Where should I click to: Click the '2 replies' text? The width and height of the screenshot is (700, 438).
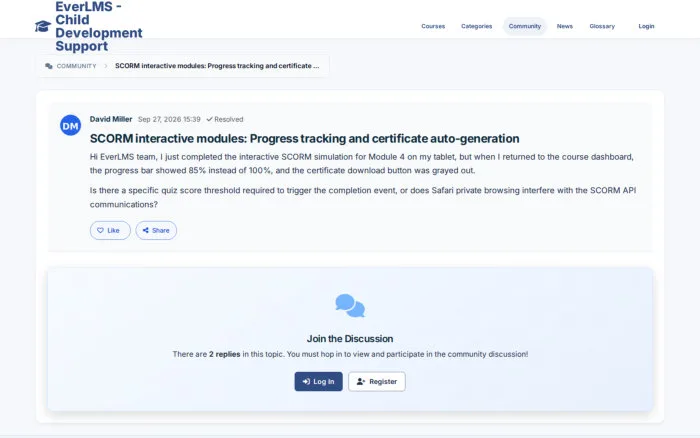tap(225, 354)
